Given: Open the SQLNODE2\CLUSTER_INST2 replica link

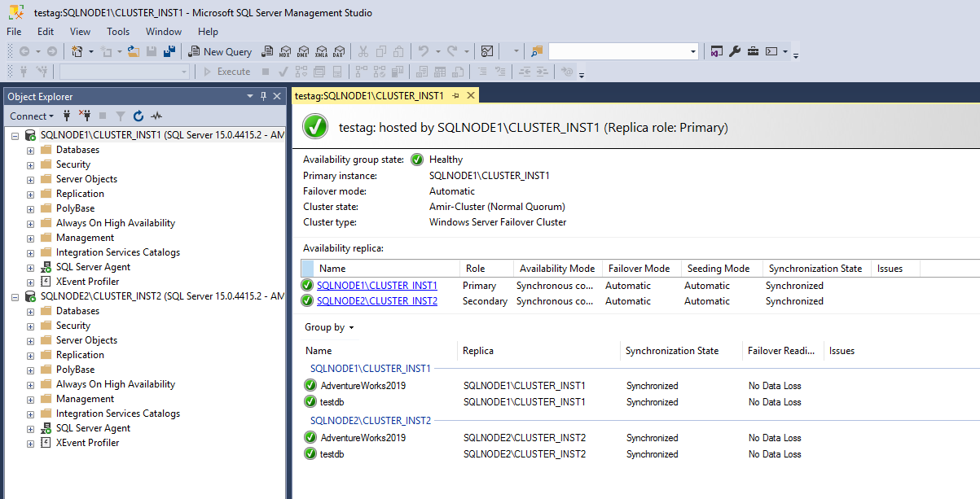Looking at the screenshot, I should pyautogui.click(x=377, y=301).
